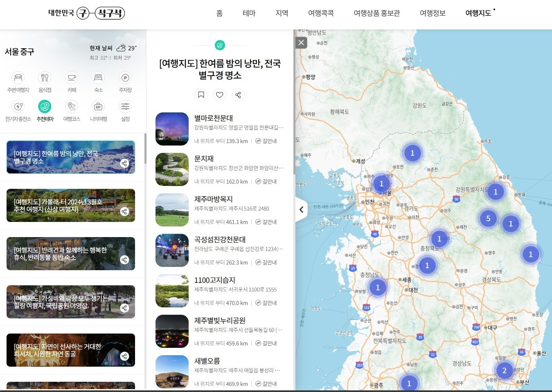Select the 카페 cafe icon
The image size is (552, 392).
(72, 78)
